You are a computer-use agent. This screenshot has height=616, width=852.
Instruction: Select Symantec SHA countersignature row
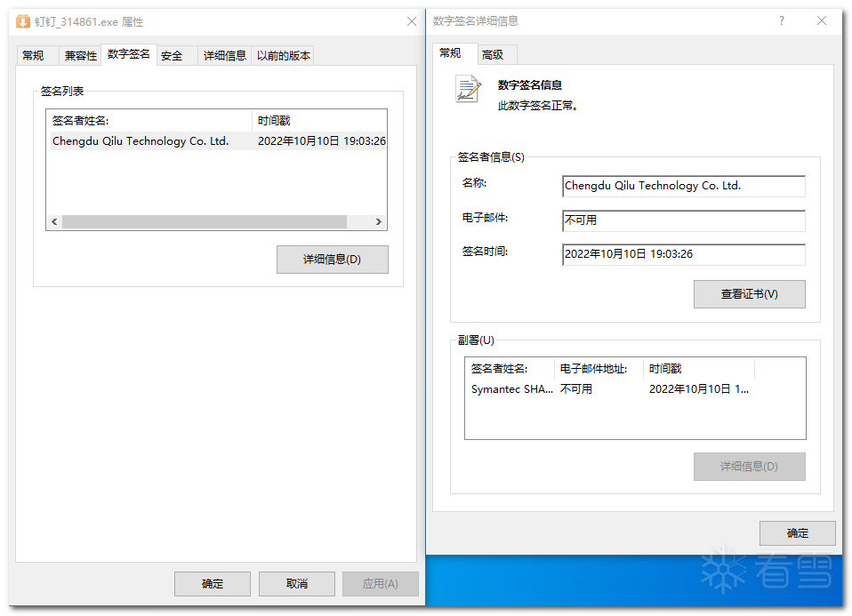point(610,389)
